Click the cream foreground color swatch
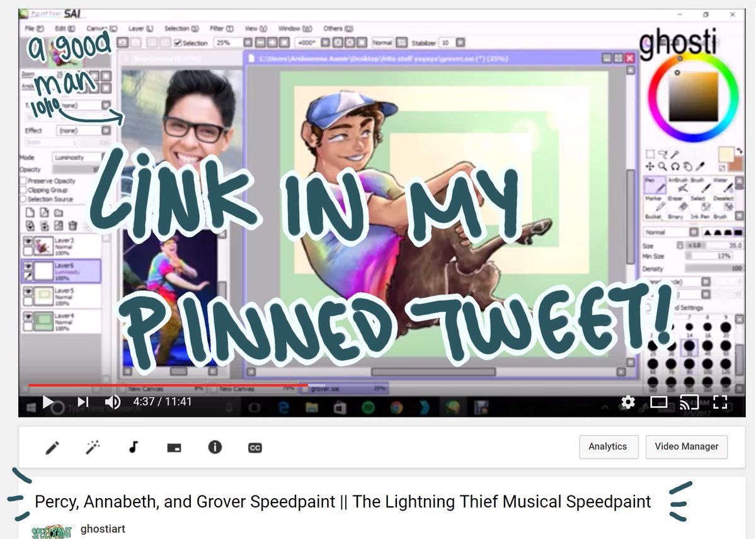This screenshot has width=756, height=539. [x=725, y=154]
